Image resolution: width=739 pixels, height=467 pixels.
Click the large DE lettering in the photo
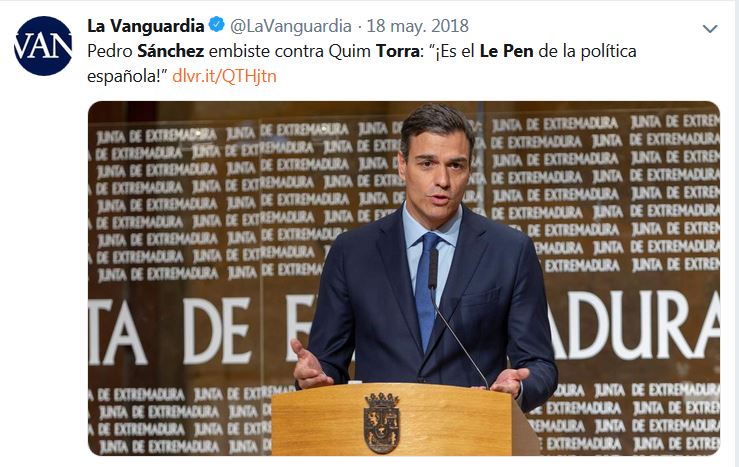point(217,331)
